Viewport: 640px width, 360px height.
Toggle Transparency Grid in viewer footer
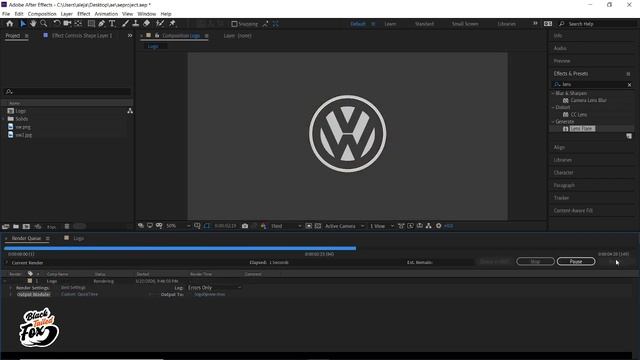click(x=318, y=226)
